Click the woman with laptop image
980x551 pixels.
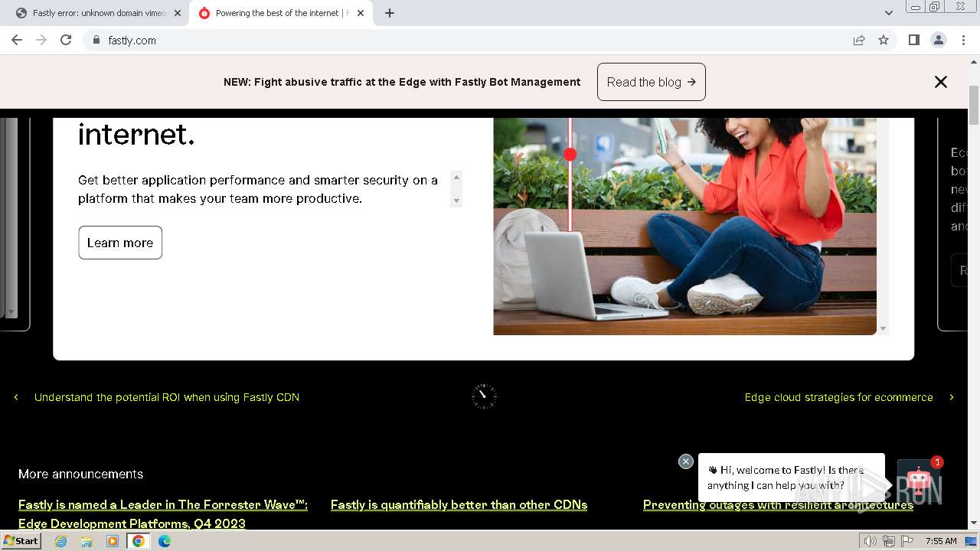coord(684,226)
